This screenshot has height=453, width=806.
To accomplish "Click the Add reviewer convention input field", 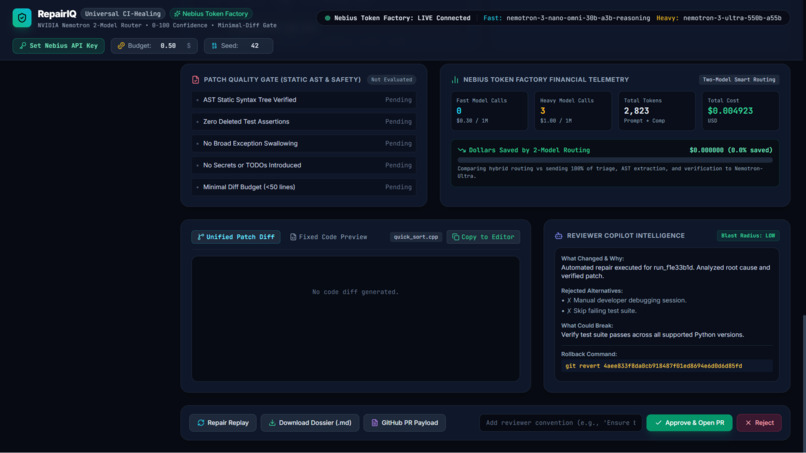I will (561, 423).
